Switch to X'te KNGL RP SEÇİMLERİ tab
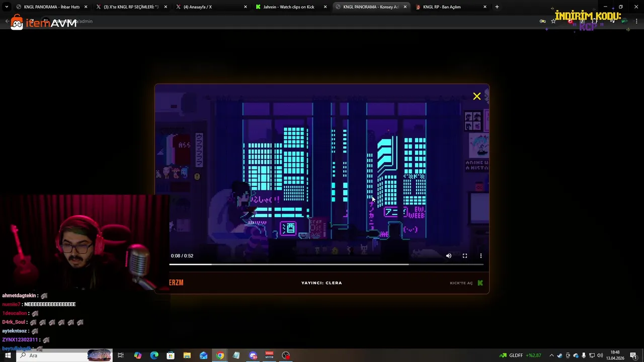The image size is (644, 362). pyautogui.click(x=131, y=7)
